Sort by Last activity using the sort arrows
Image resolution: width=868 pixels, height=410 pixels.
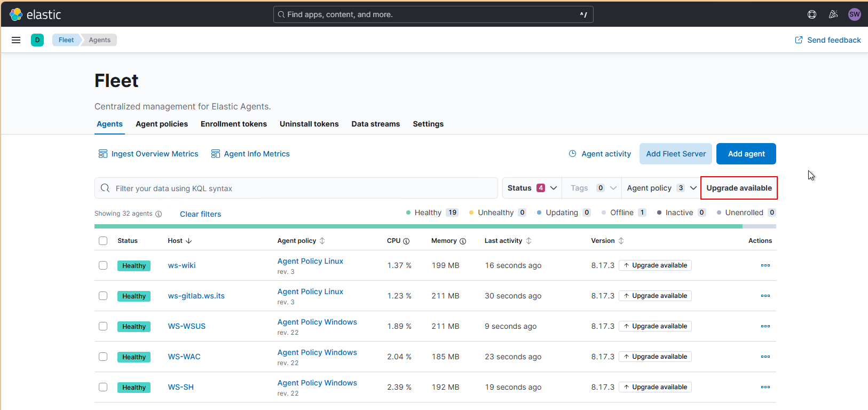(528, 241)
